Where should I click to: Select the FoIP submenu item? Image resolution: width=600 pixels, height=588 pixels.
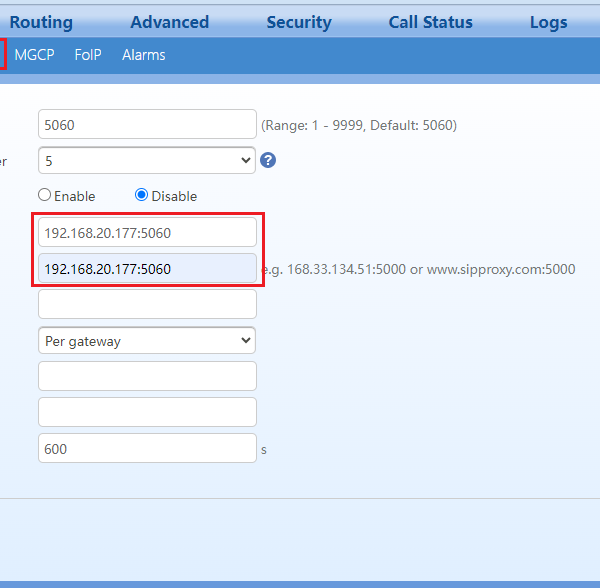[x=88, y=55]
